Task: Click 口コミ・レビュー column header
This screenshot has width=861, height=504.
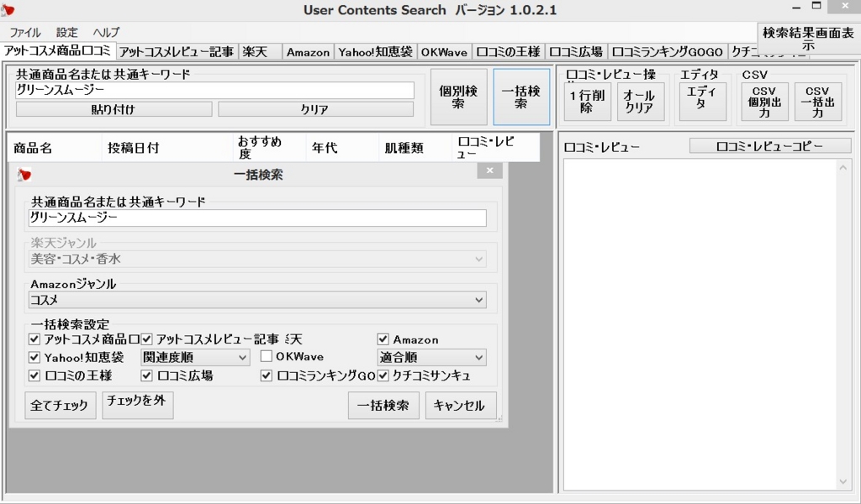Action: click(x=495, y=148)
